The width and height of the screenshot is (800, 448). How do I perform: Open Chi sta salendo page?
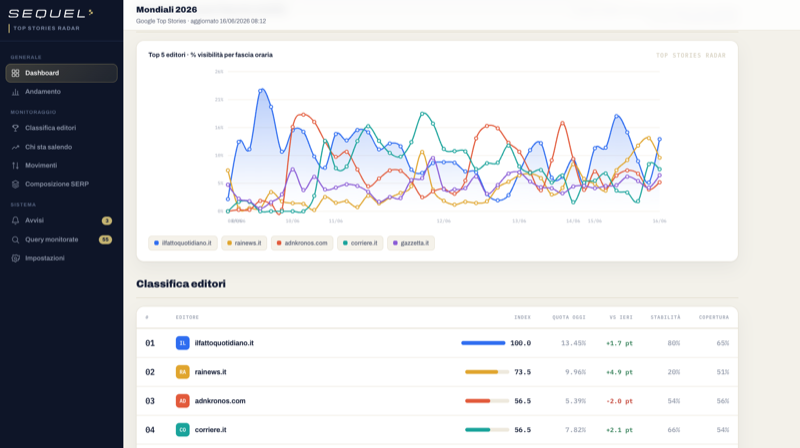click(x=61, y=147)
